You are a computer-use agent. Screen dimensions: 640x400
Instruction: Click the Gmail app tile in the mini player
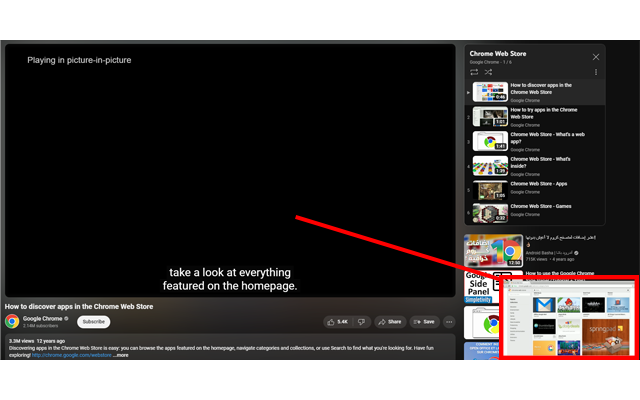coord(544,305)
